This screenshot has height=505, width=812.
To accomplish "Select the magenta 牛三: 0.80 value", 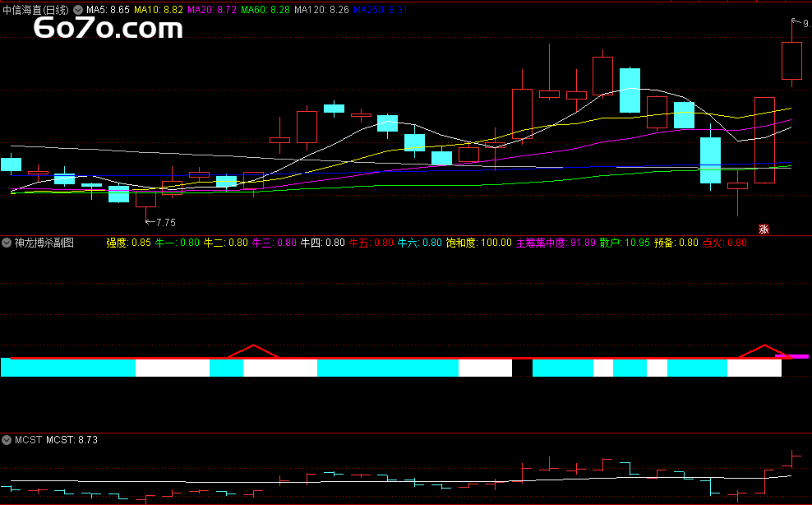I will pyautogui.click(x=274, y=243).
